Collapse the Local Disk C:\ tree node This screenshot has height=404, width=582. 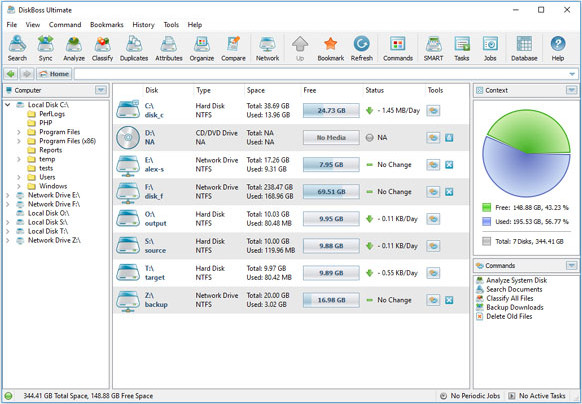click(8, 105)
